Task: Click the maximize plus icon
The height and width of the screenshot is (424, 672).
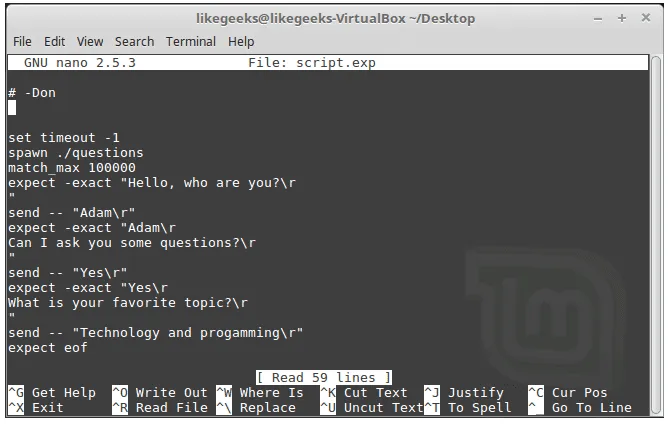Action: point(622,18)
